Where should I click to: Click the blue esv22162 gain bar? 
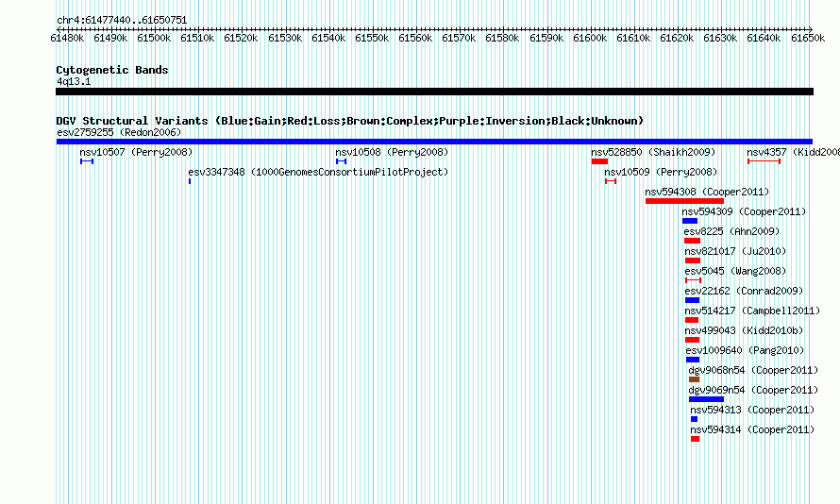tap(692, 300)
